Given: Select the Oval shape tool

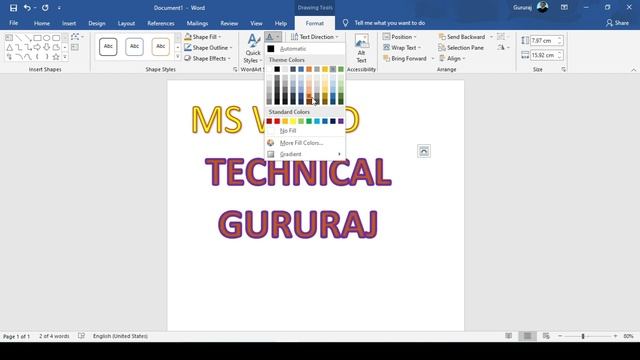Looking at the screenshot, I should point(47,38).
